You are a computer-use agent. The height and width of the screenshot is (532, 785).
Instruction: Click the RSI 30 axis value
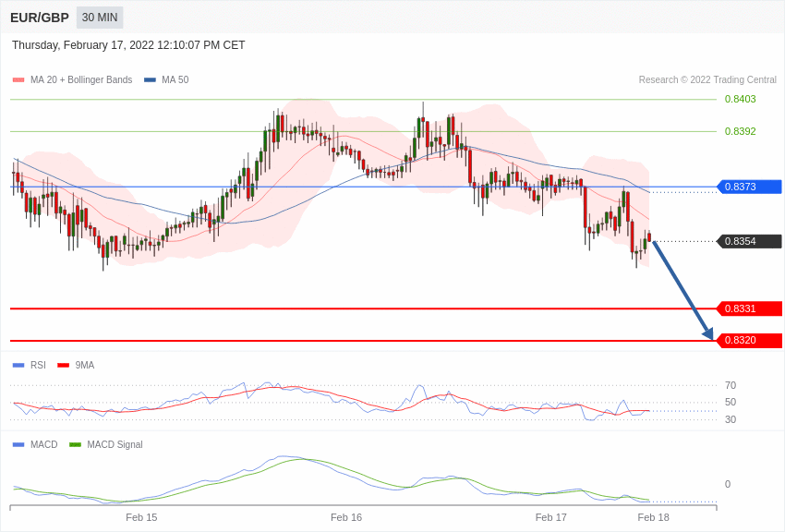click(x=731, y=419)
